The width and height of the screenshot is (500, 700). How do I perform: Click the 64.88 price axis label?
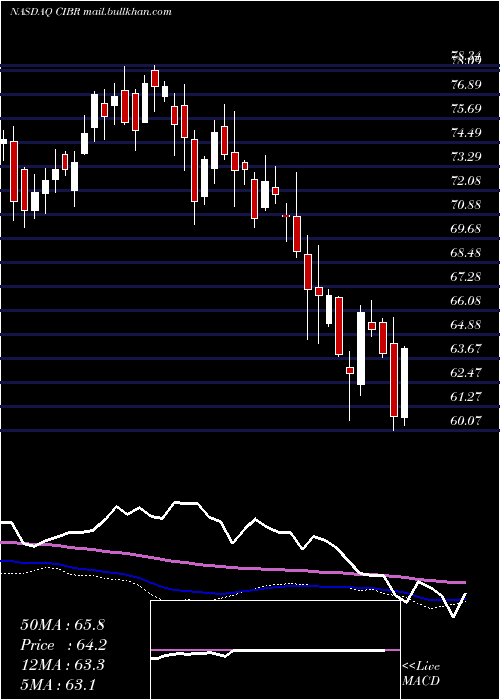click(466, 325)
